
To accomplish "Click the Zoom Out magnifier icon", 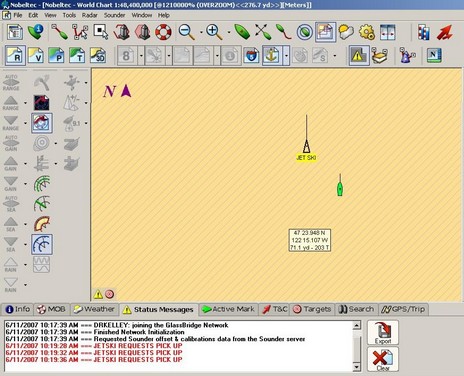I will tap(186, 32).
